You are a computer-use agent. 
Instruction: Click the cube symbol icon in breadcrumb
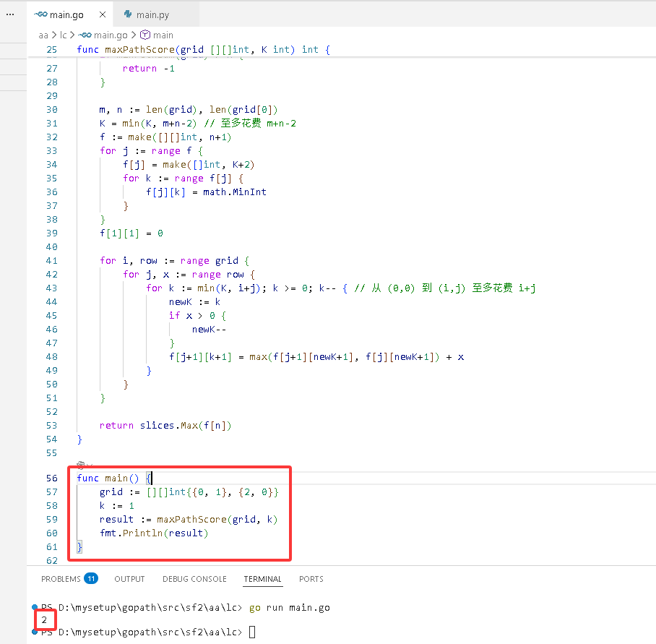(145, 35)
